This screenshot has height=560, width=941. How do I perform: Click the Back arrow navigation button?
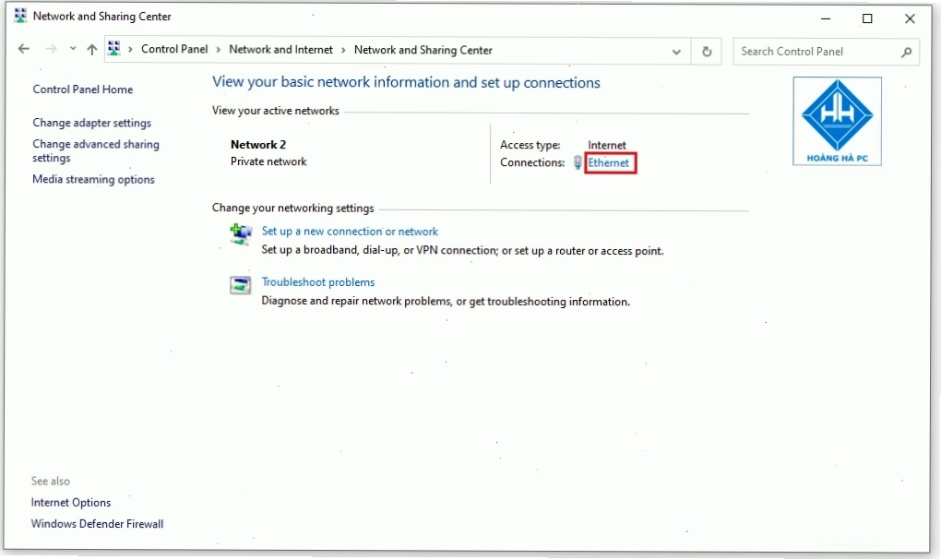[23, 49]
